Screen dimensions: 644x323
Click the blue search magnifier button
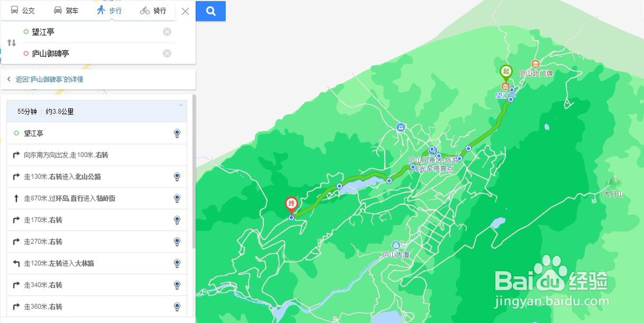[211, 11]
